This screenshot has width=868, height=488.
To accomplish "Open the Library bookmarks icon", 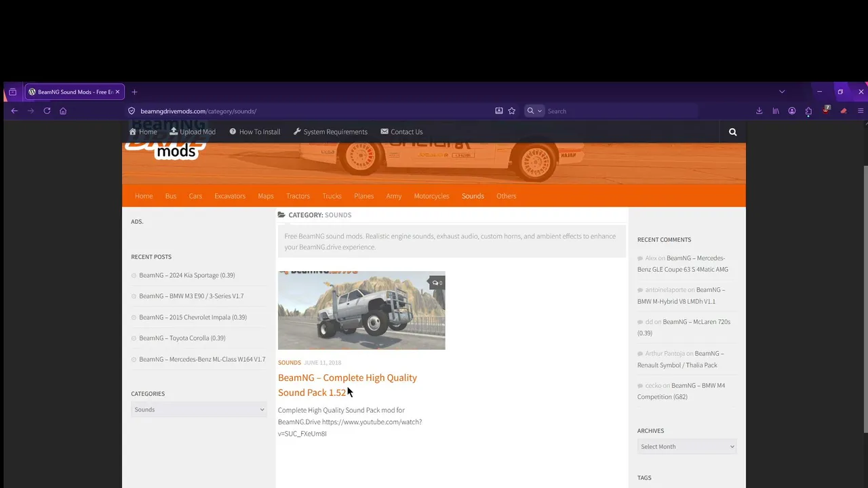I will coord(776,111).
